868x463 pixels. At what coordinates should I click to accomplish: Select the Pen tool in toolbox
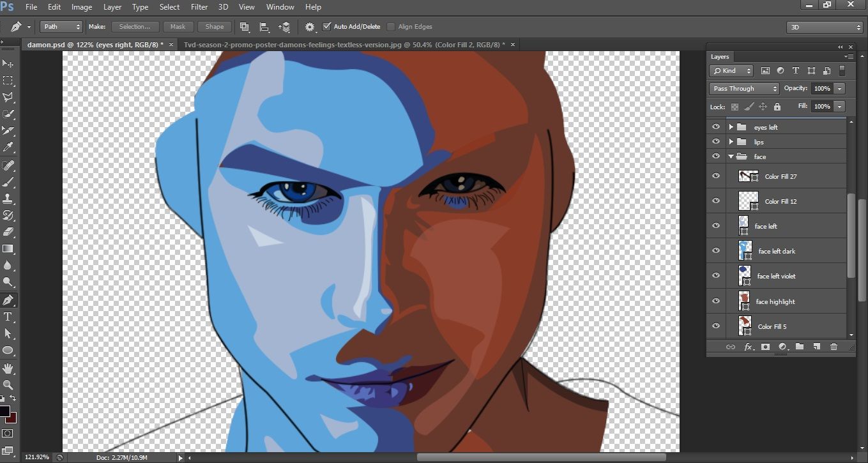click(x=8, y=300)
